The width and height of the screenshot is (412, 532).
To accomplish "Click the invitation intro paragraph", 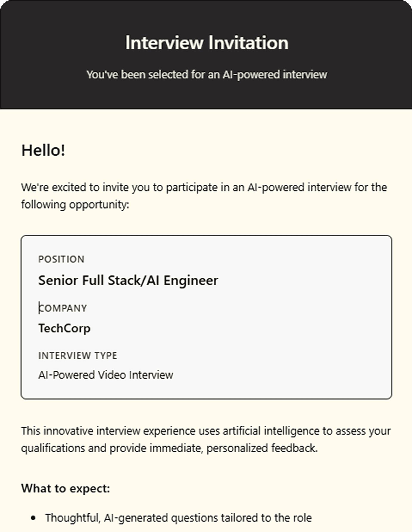I will point(204,196).
